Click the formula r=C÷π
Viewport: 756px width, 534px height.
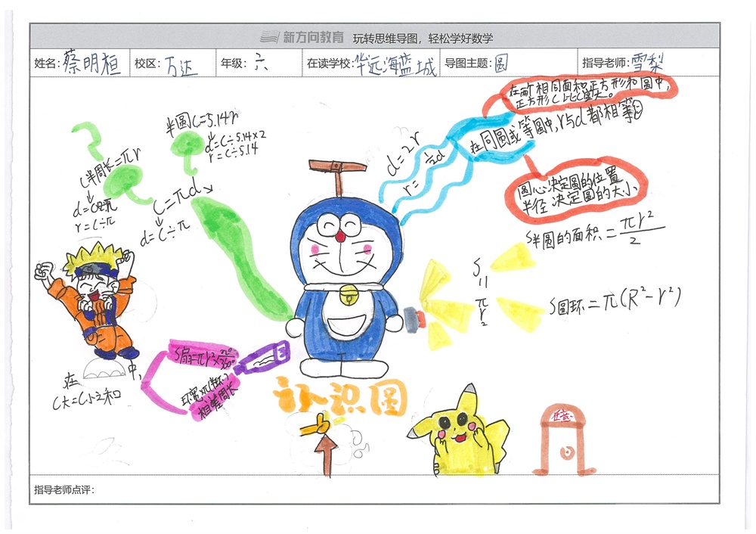95,225
